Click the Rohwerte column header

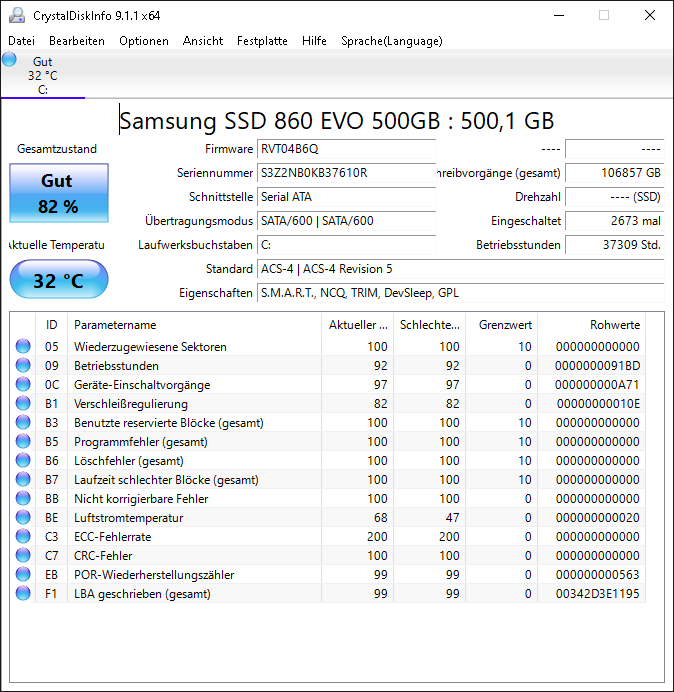[x=591, y=325]
